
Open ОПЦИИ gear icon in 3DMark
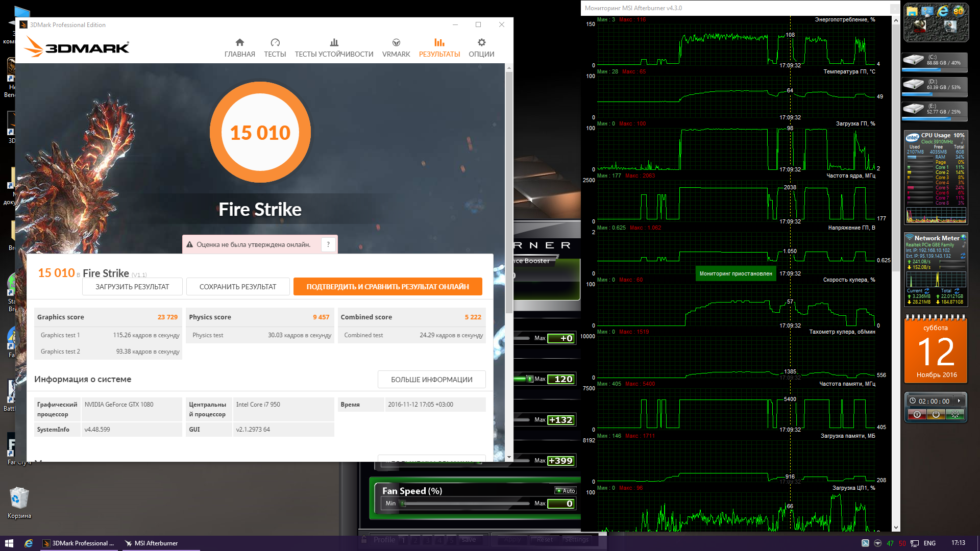point(481,43)
